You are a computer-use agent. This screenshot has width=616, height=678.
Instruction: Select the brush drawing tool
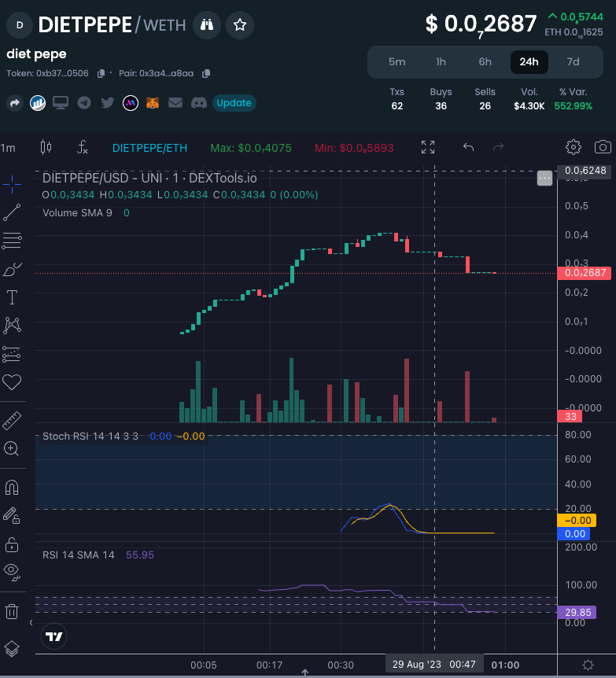[x=12, y=269]
